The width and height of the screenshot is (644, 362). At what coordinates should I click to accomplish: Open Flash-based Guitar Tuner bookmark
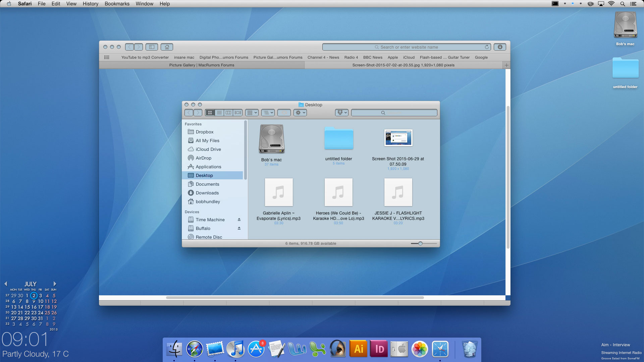point(445,57)
